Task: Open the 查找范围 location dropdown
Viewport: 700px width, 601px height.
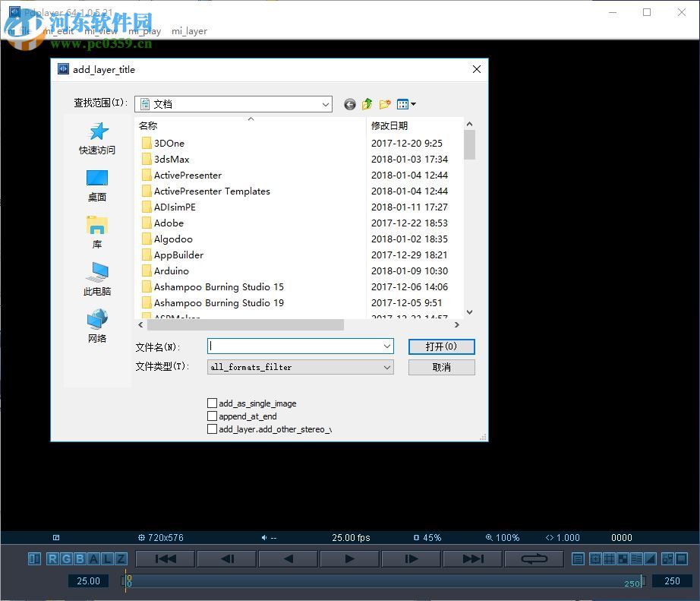Action: [325, 104]
